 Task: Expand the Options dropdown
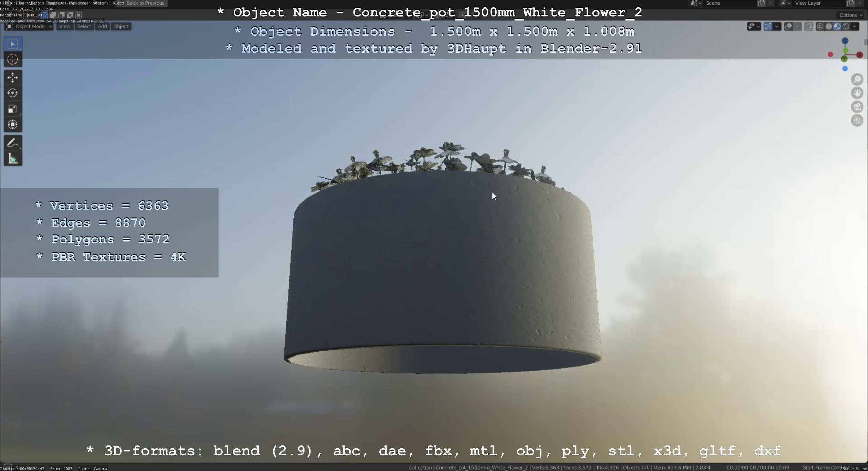coord(851,15)
